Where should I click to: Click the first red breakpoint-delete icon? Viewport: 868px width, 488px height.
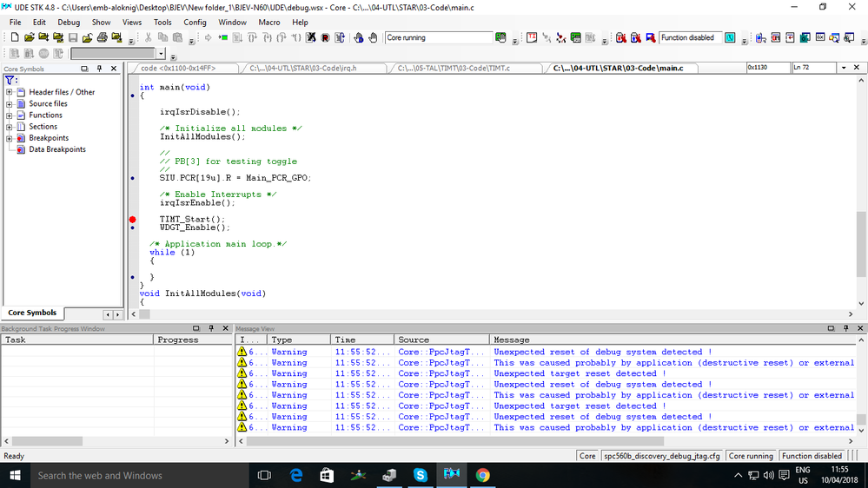click(621, 37)
